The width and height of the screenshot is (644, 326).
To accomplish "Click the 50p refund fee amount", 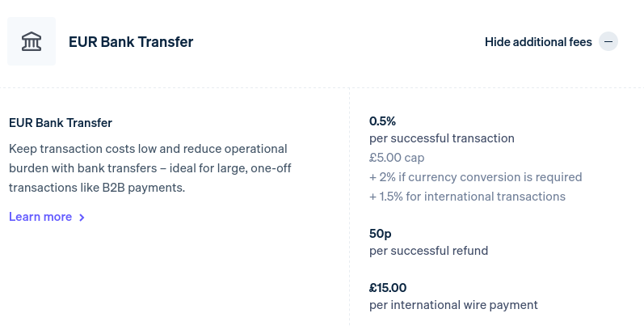I will point(381,234).
